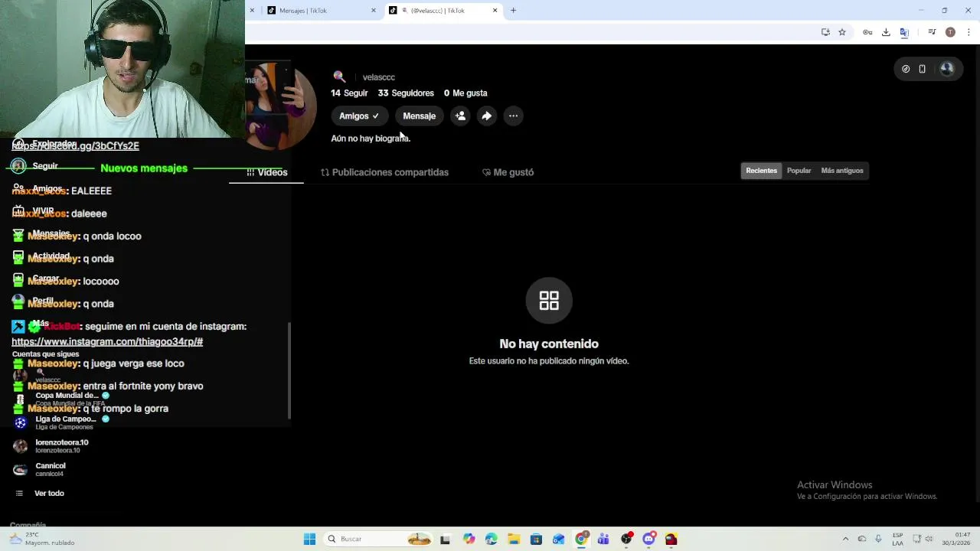Click the 14 Seguir following count
This screenshot has width=980, height=551.
point(349,93)
